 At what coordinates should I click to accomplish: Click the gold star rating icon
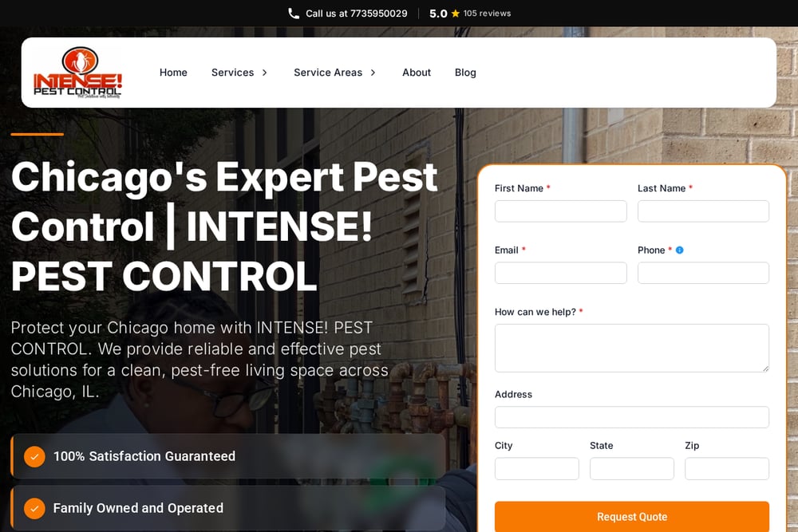[456, 14]
